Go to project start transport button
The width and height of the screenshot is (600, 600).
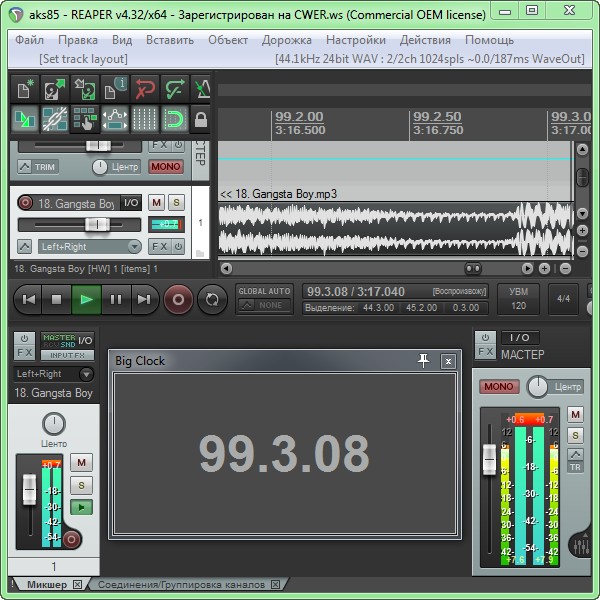28,300
